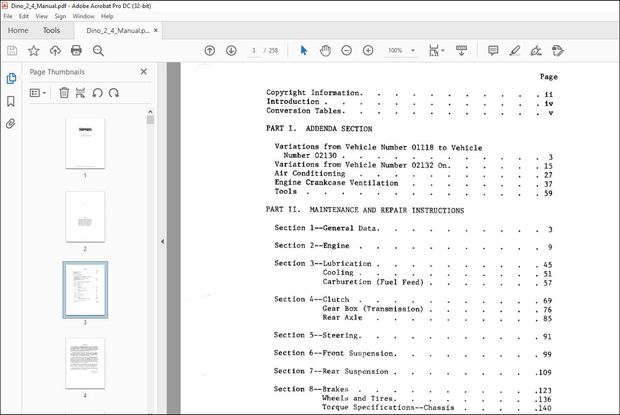The width and height of the screenshot is (620, 415).
Task: Select the Dino_2_4_Manual.pdf document tab
Action: coord(118,30)
